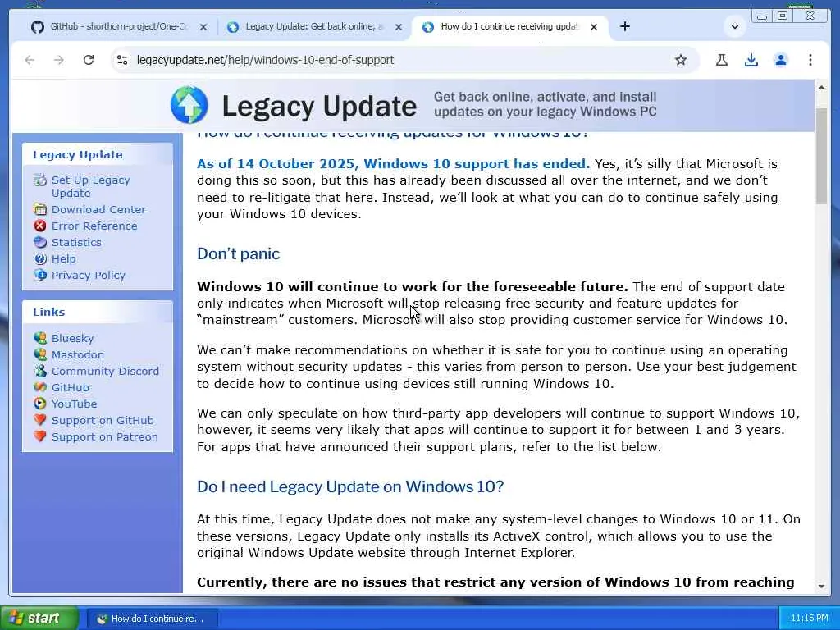Click the taskbar clock showing 11:15 PM
This screenshot has height=630, width=840.
point(809,619)
